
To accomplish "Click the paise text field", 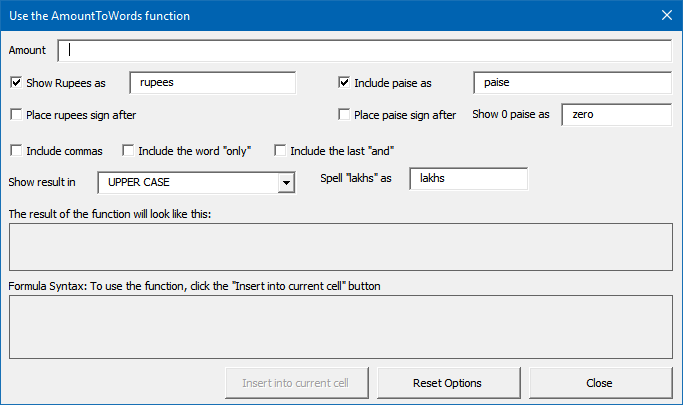I will 572,83.
